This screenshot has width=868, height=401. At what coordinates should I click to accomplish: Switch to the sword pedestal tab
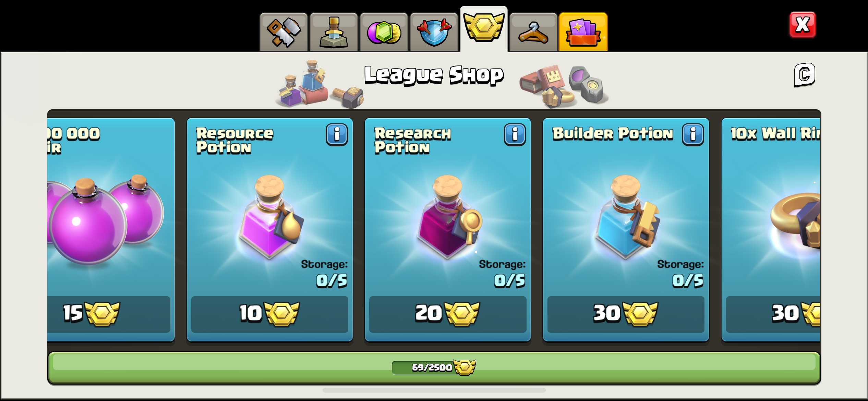coord(334,32)
